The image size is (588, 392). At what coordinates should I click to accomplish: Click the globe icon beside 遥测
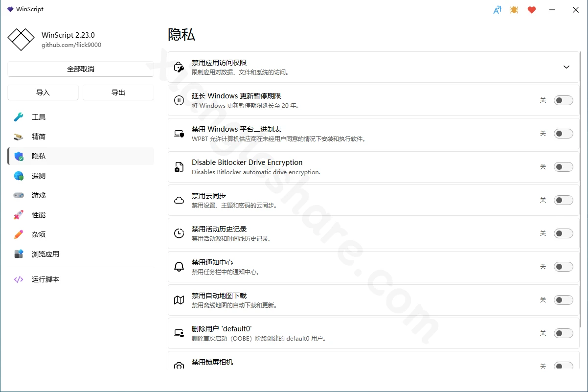[x=19, y=176]
